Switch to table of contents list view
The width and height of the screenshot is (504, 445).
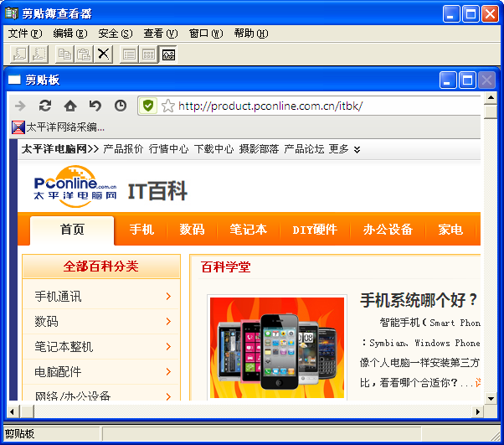click(x=129, y=54)
